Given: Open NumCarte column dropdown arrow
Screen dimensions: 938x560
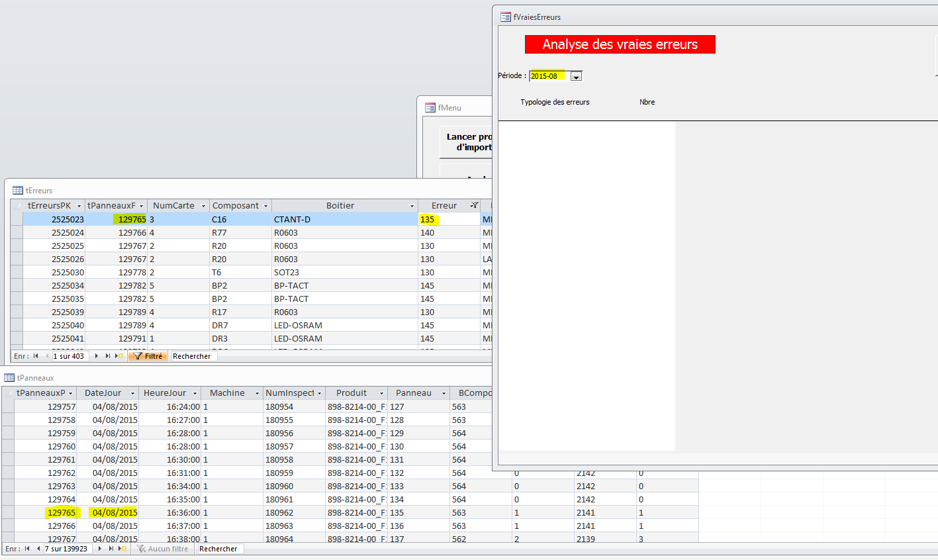Looking at the screenshot, I should pyautogui.click(x=203, y=206).
